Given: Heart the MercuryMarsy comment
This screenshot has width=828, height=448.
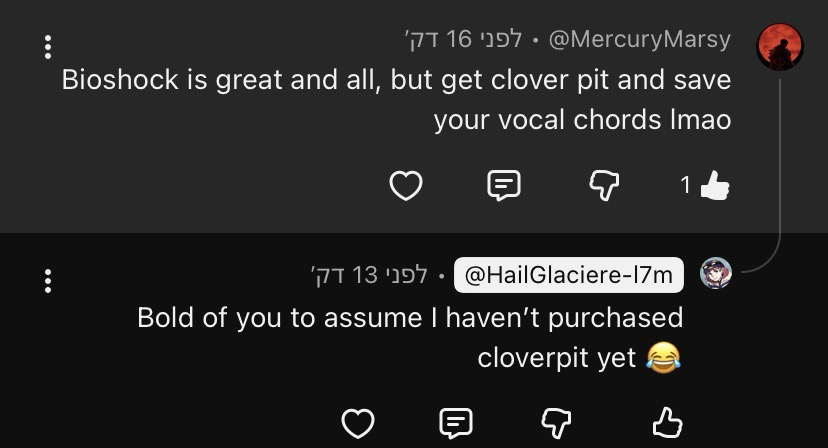Looking at the screenshot, I should click(405, 185).
